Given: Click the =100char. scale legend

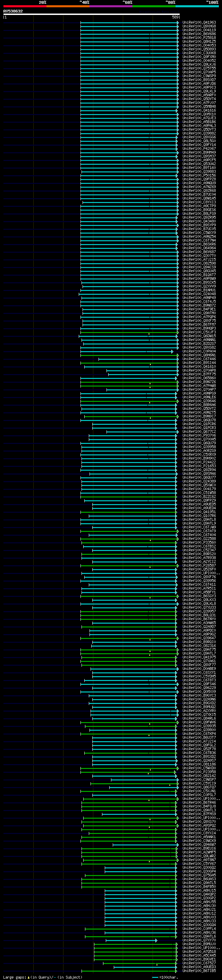Looking at the screenshot, I should coord(165,977).
